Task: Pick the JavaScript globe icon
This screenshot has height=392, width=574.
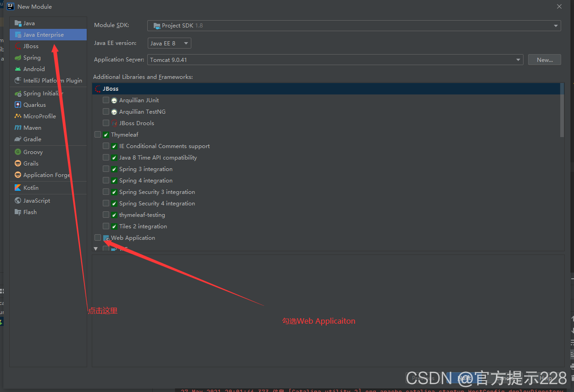Action: (x=18, y=201)
